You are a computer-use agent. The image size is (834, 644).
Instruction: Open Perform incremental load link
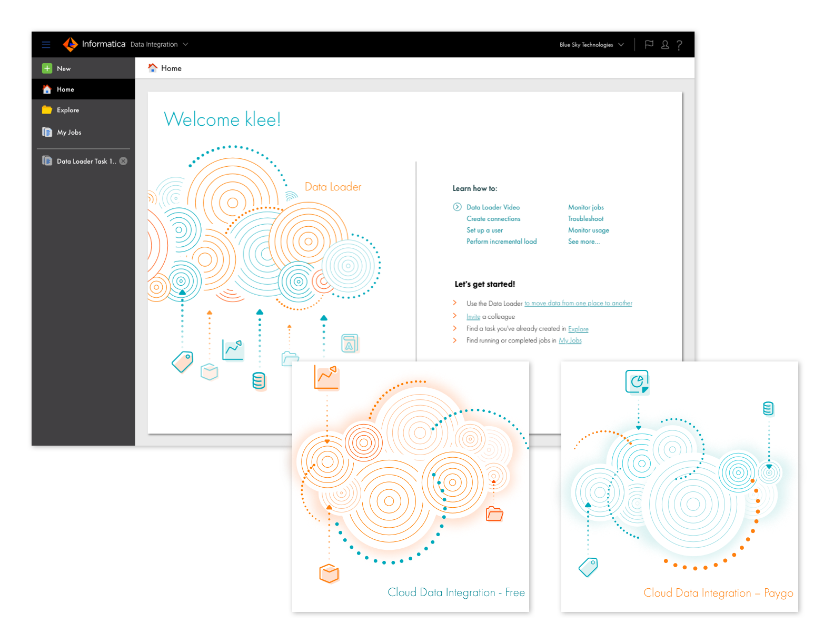pyautogui.click(x=501, y=241)
